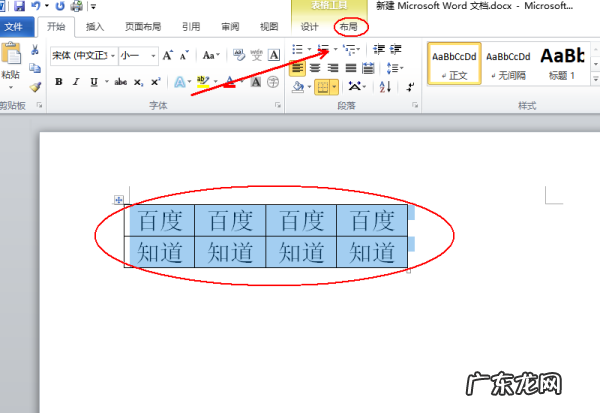
Task: Toggle superscript formatting
Action: pos(155,82)
